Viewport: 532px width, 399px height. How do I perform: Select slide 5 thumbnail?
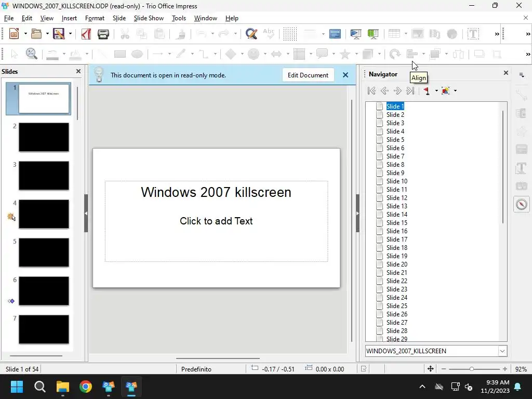point(44,252)
